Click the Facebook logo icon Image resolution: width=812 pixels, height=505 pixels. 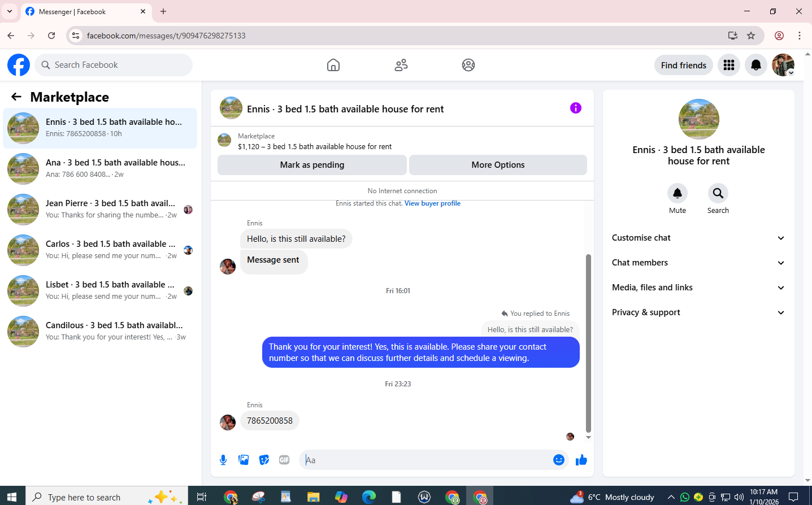[19, 65]
